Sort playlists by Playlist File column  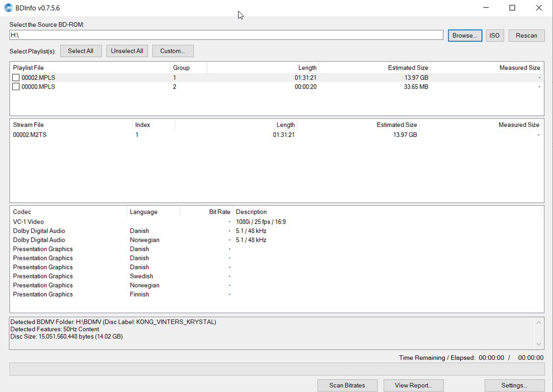tap(90, 68)
